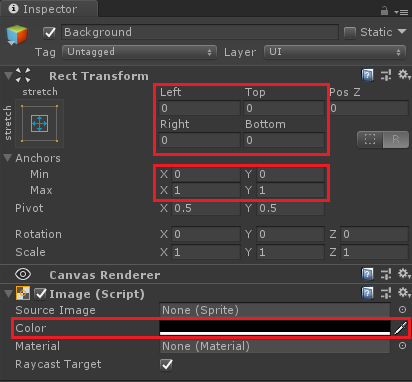Screen dimensions: 412x382
Task: Click the Image script component icon
Action: pyautogui.click(x=23, y=293)
